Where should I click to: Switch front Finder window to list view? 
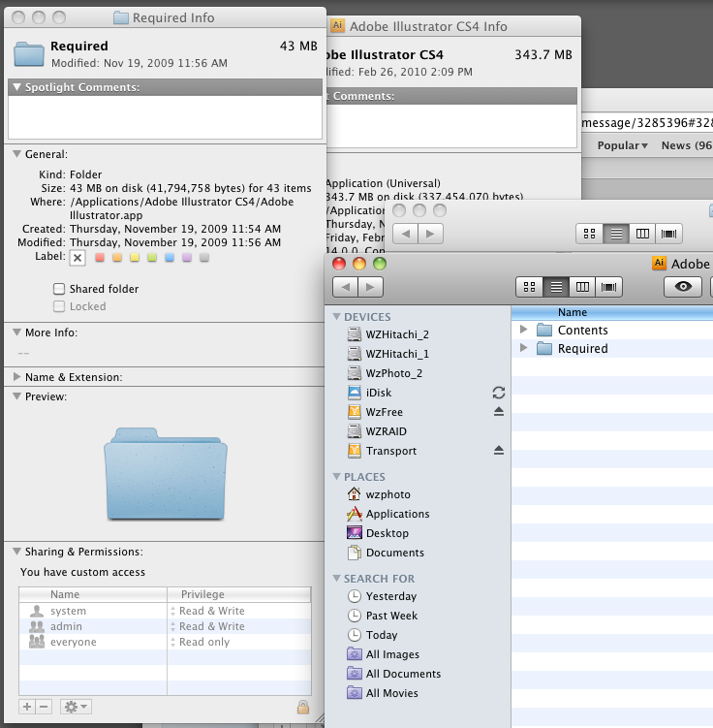coord(556,287)
